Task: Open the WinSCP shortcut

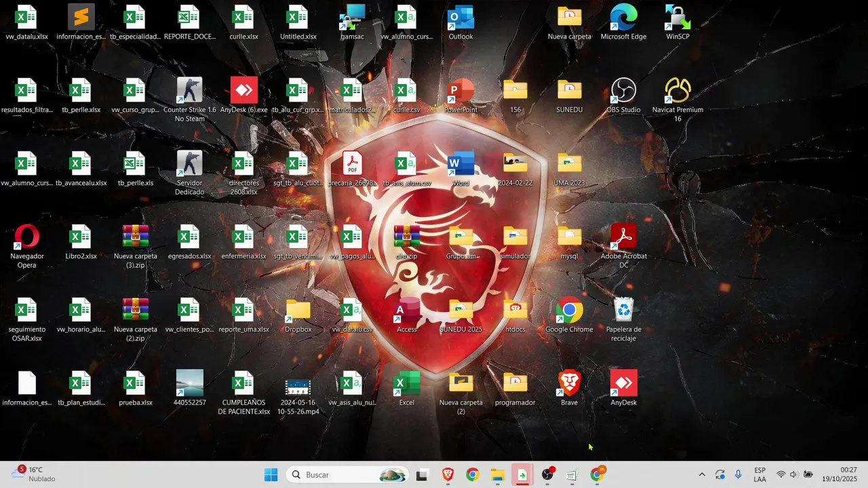Action: (x=677, y=22)
